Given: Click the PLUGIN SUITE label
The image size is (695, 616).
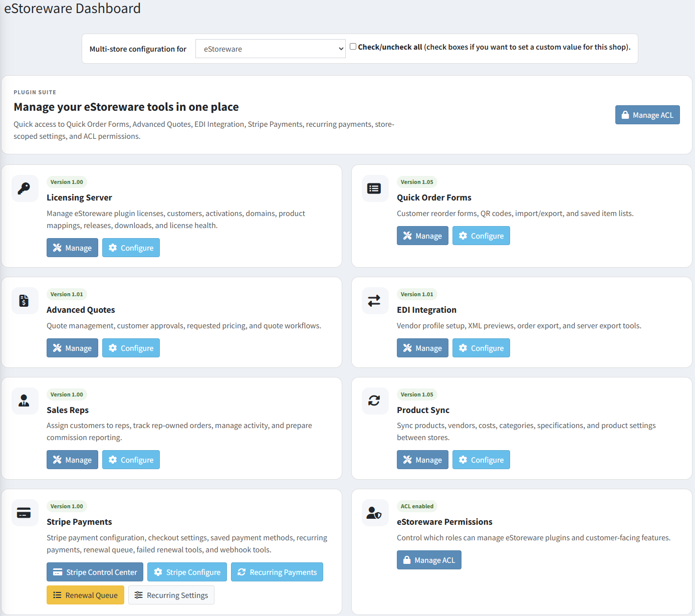Looking at the screenshot, I should tap(35, 92).
